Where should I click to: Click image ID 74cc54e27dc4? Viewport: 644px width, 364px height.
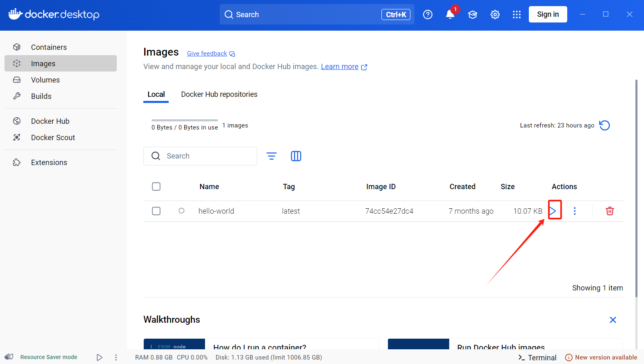pyautogui.click(x=389, y=211)
